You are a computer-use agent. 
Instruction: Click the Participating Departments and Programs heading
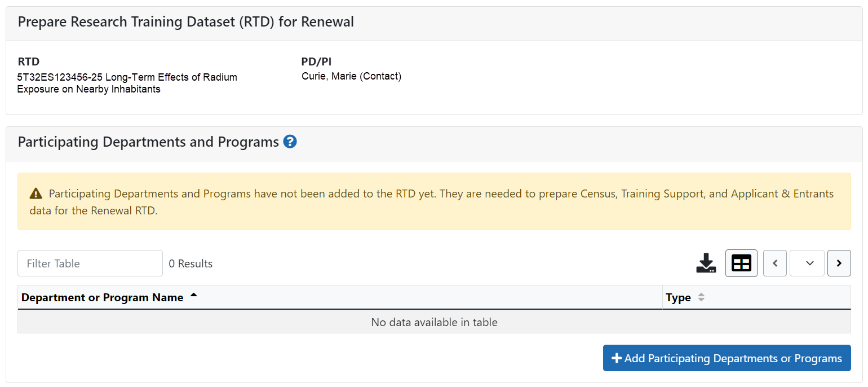point(148,142)
